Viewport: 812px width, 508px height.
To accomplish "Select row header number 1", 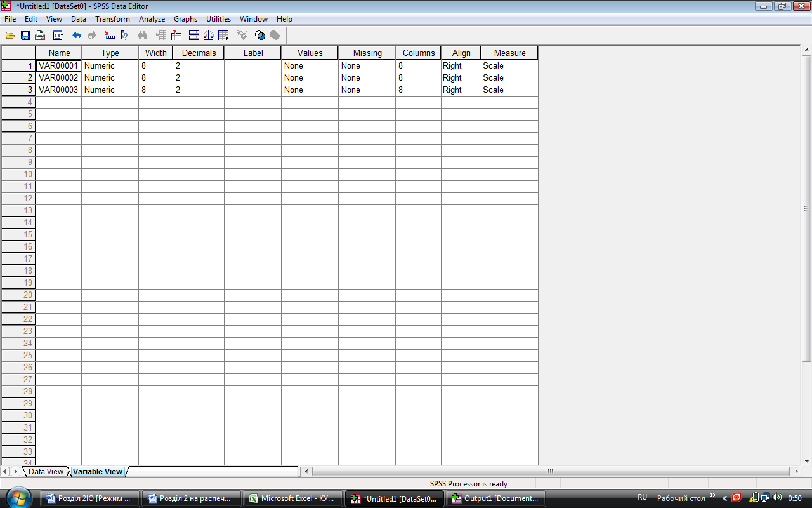I will 18,65.
